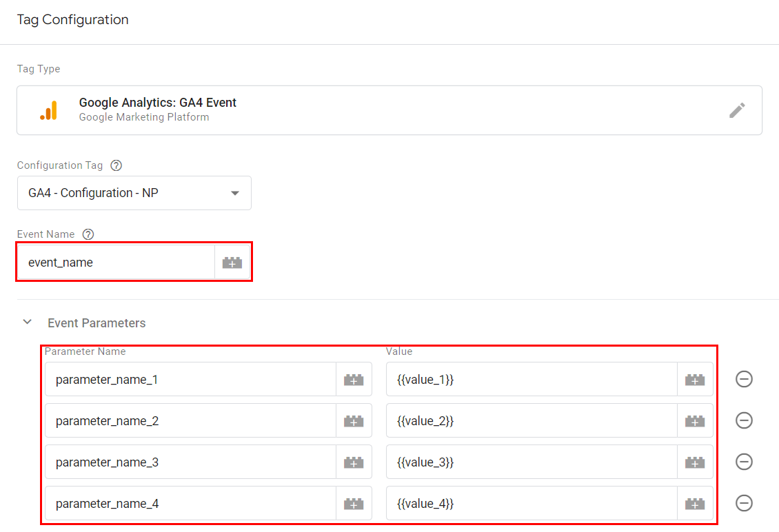The height and width of the screenshot is (532, 779).
Task: Click the Event Parameters section title
Action: 97,323
